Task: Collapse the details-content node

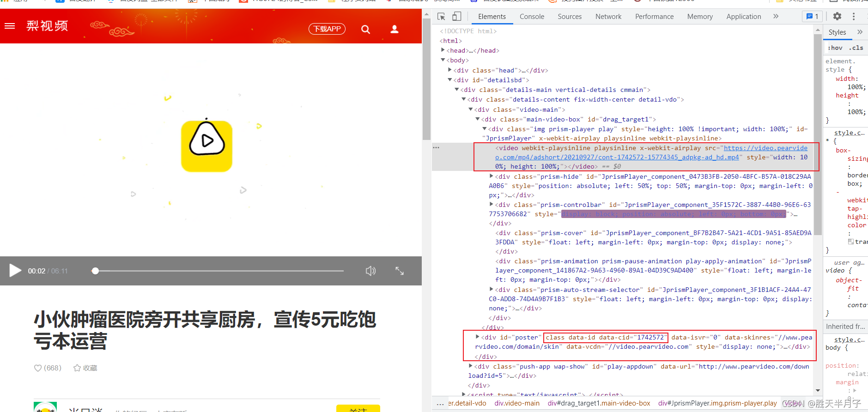Action: 464,99
